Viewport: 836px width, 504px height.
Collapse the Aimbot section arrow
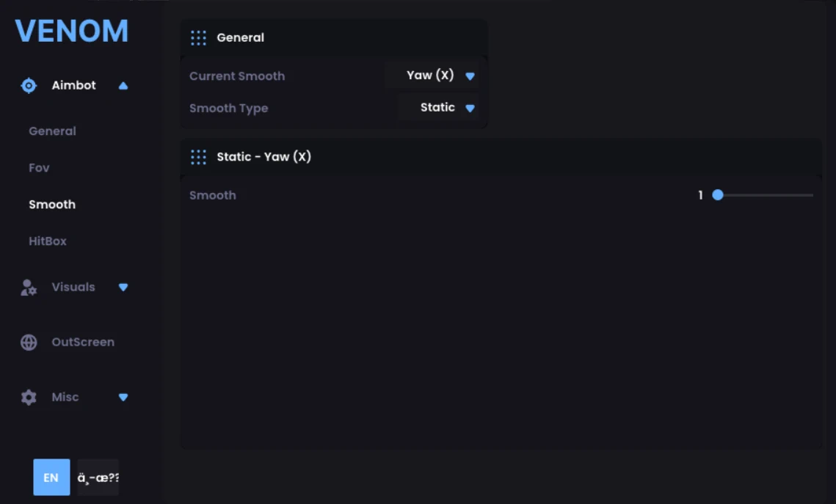coord(123,86)
